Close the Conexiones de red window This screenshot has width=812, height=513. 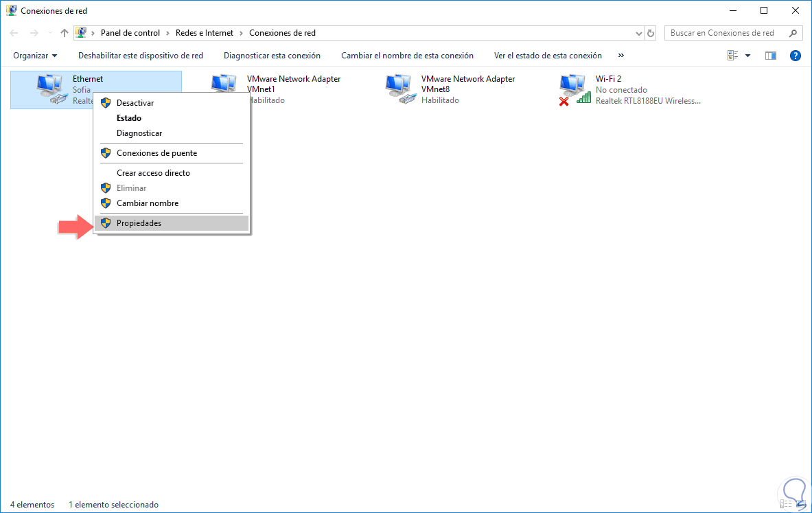click(796, 10)
